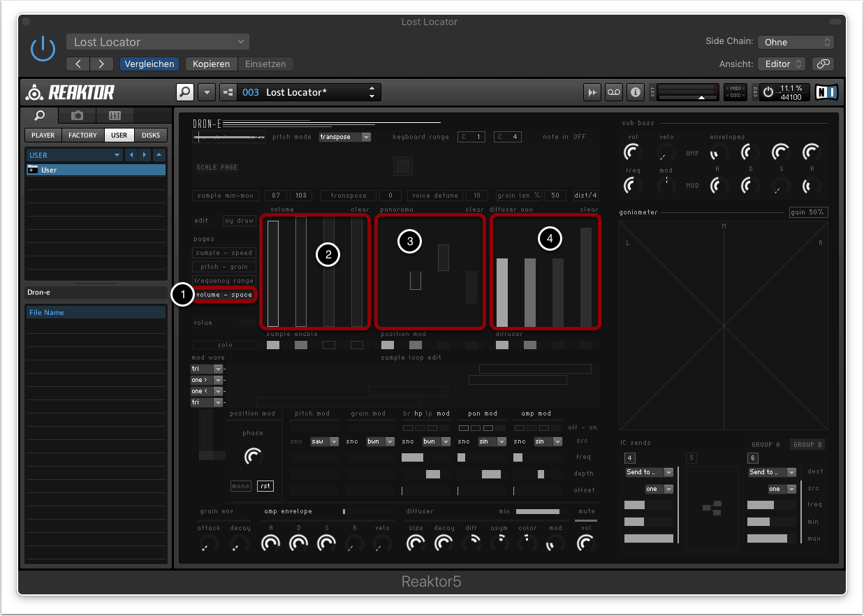Toggle the rst button under phase
The width and height of the screenshot is (864, 616).
pyautogui.click(x=265, y=486)
